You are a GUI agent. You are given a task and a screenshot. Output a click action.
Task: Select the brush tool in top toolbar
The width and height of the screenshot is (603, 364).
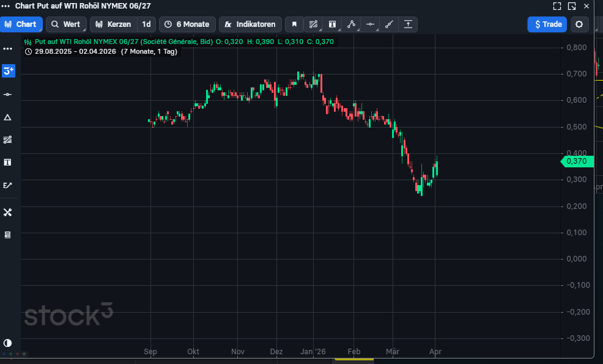(x=389, y=24)
